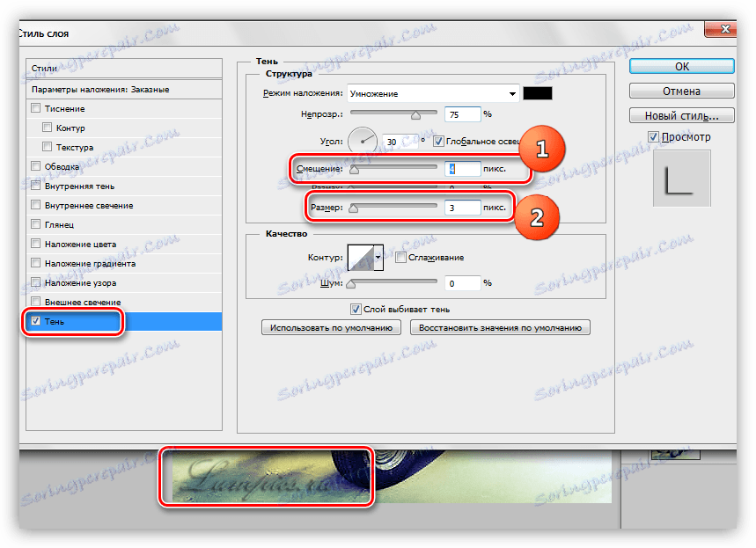The height and width of the screenshot is (548, 756).
Task: Enable Наложение градиента checkbox
Action: point(35,263)
